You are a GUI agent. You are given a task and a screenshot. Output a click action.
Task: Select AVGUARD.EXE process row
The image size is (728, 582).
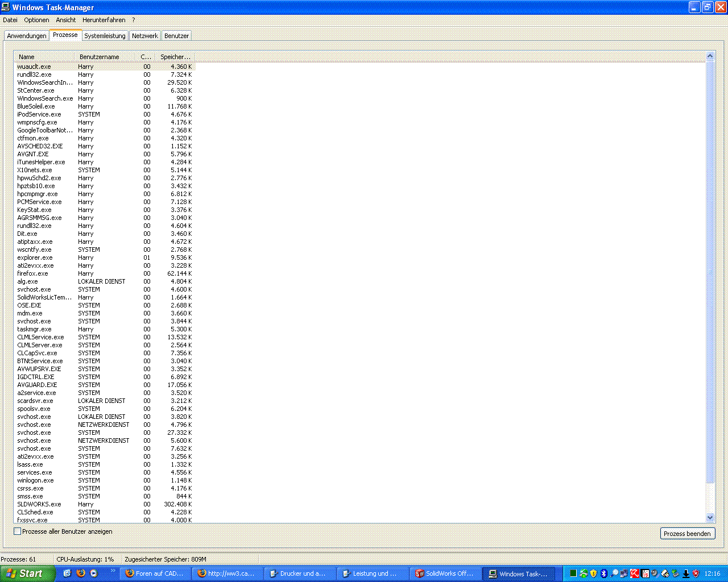(105, 385)
